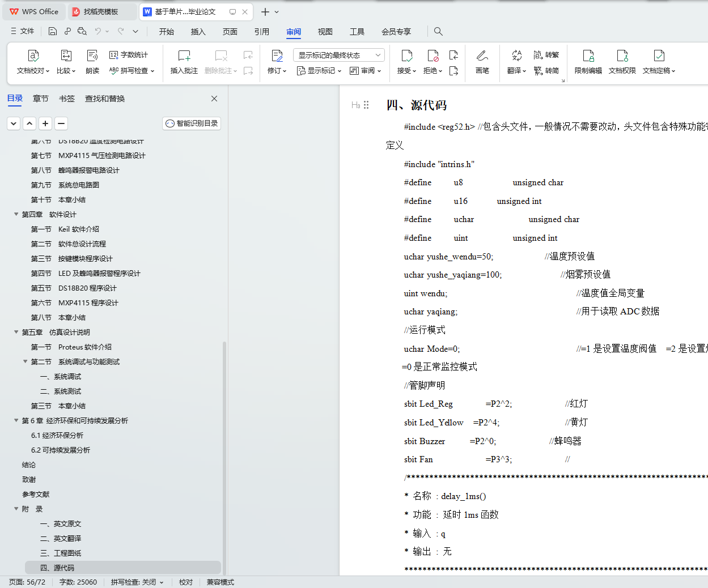Viewport: 708px width, 588px height.
Task: Collapse the 第6章 经济环保 node
Action: pyautogui.click(x=16, y=420)
